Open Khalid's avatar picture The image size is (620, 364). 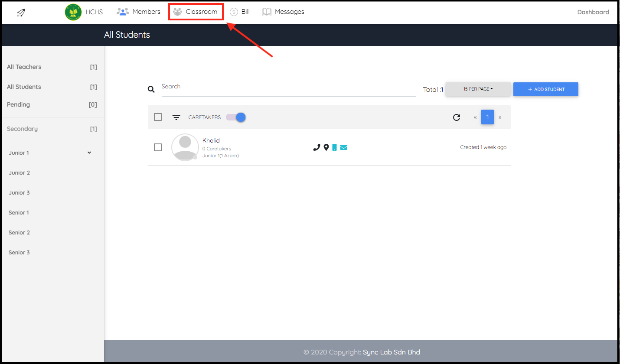point(185,147)
